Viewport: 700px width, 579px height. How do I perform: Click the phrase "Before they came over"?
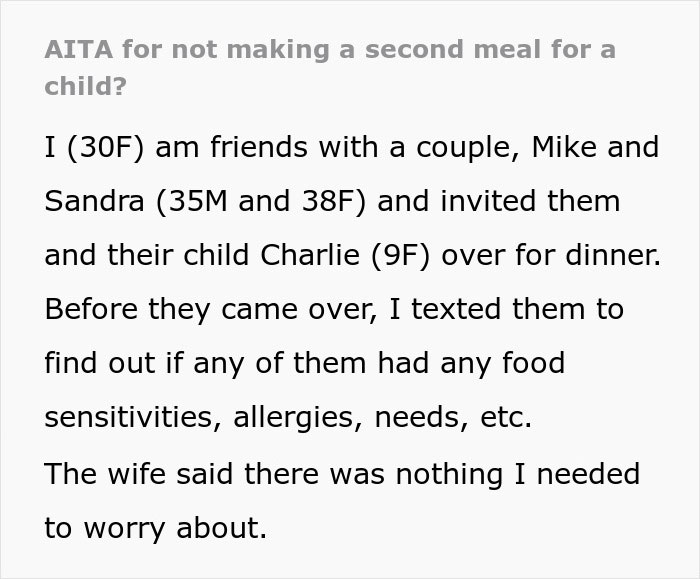point(198,309)
